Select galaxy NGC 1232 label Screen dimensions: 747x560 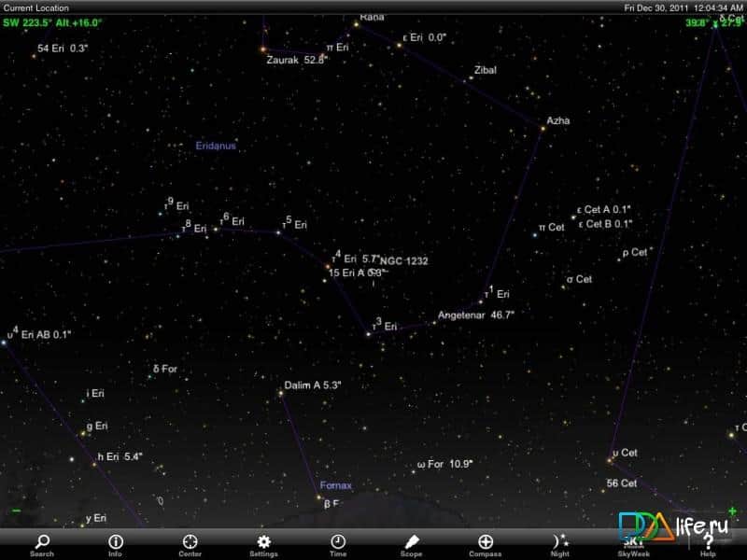404,261
